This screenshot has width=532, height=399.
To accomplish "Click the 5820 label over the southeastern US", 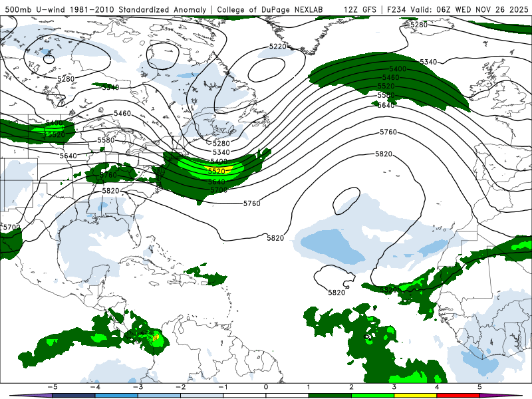I will (x=110, y=191).
